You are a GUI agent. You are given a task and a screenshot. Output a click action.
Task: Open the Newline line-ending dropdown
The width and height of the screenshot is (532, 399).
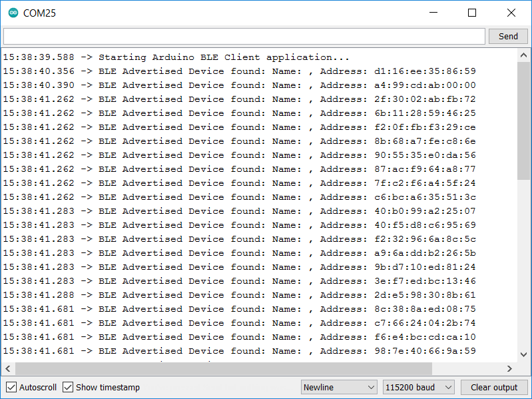[x=339, y=387]
